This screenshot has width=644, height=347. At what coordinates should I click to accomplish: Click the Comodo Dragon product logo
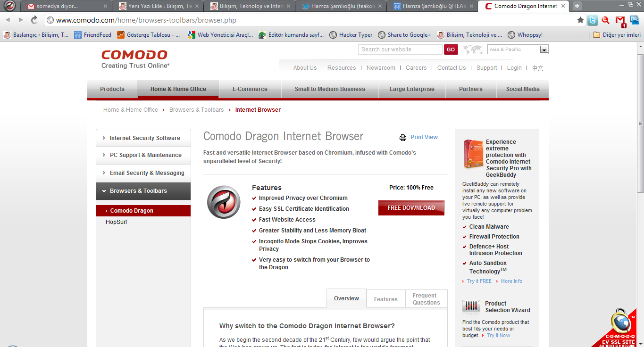224,202
